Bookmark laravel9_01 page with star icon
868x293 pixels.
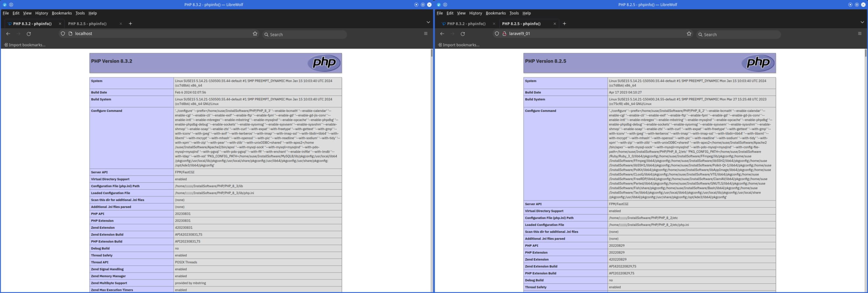click(x=689, y=34)
